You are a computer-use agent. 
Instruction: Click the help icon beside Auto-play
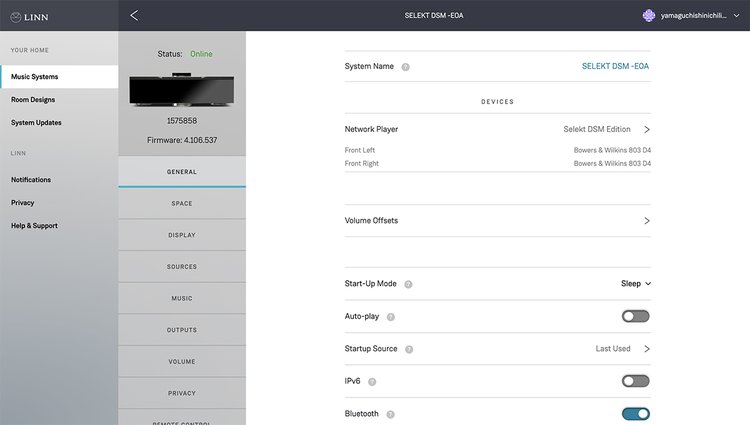390,317
